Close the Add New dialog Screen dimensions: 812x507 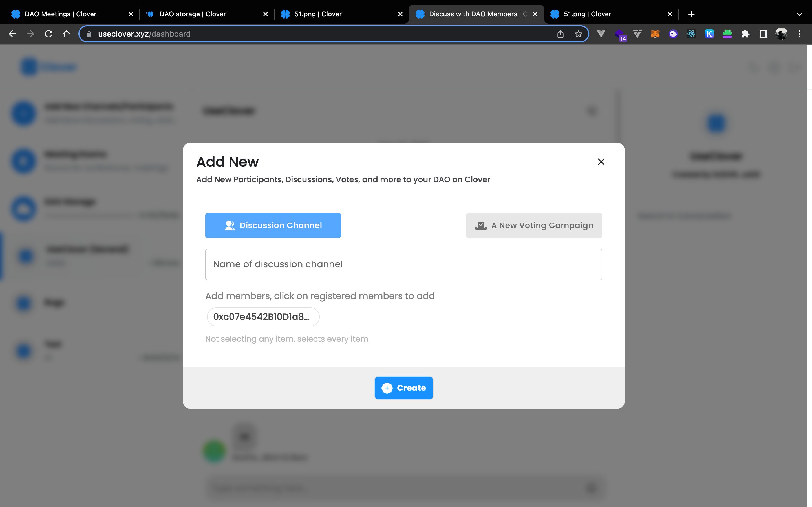pos(600,162)
